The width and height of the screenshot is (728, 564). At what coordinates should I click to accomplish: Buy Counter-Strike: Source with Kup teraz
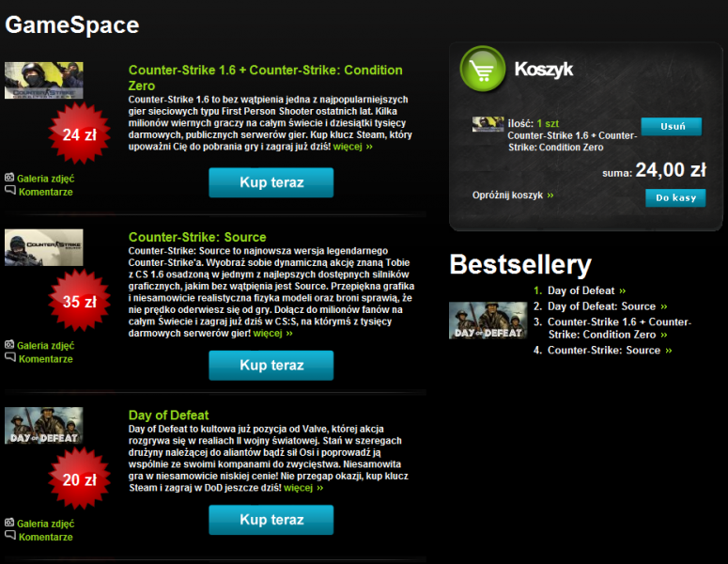click(271, 365)
